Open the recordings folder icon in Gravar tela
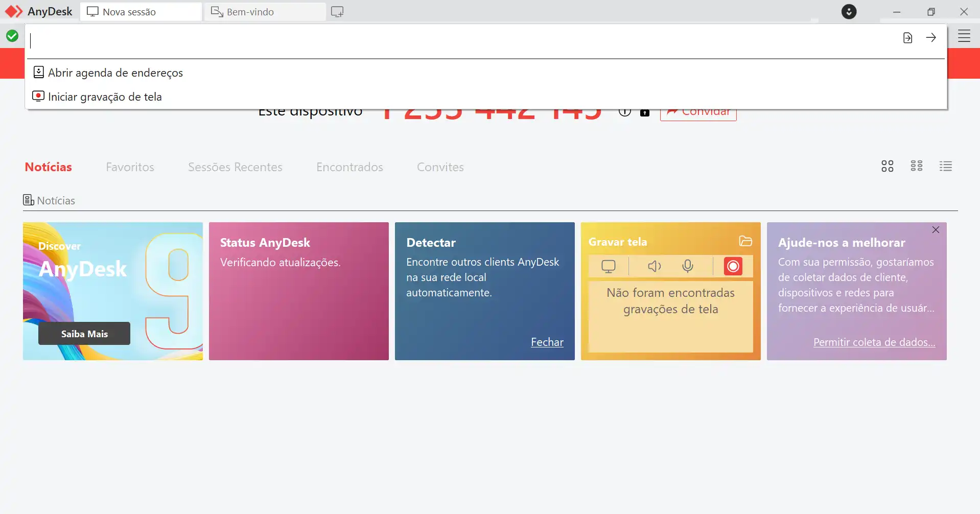 [745, 241]
